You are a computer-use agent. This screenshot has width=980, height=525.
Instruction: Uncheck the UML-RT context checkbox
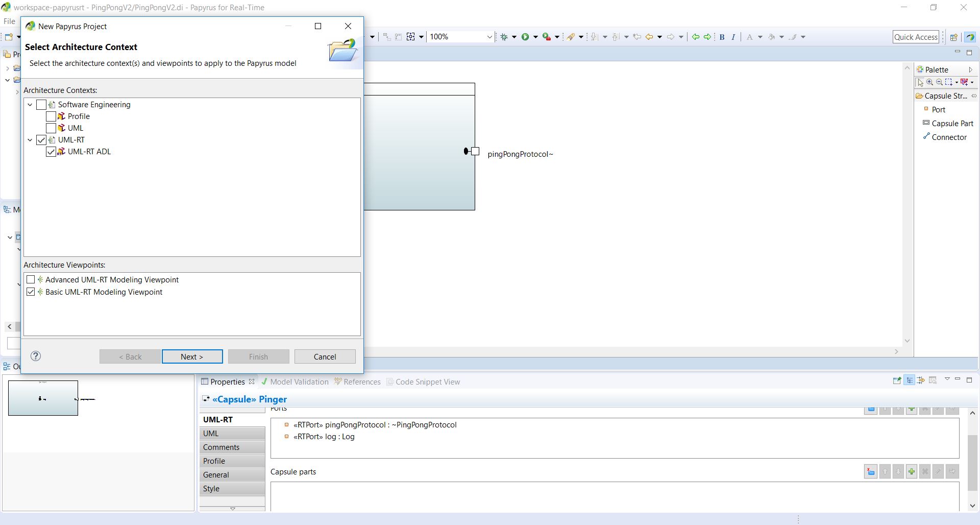click(41, 140)
